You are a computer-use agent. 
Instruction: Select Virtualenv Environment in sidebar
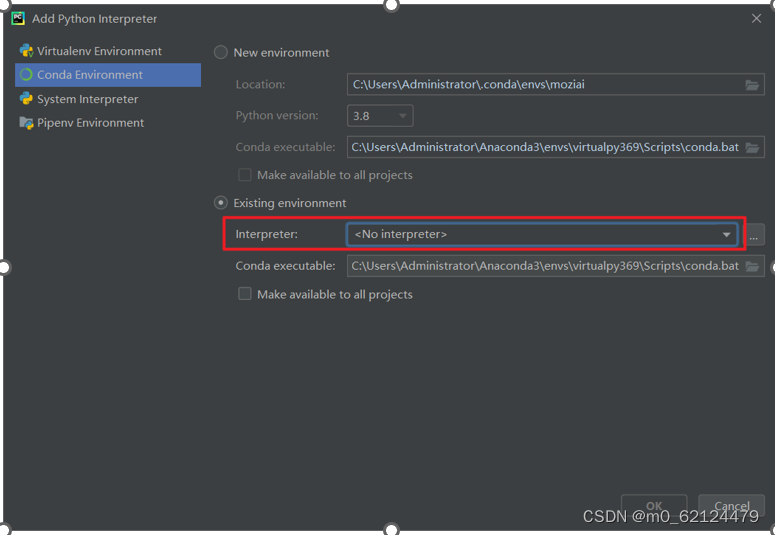[108, 51]
